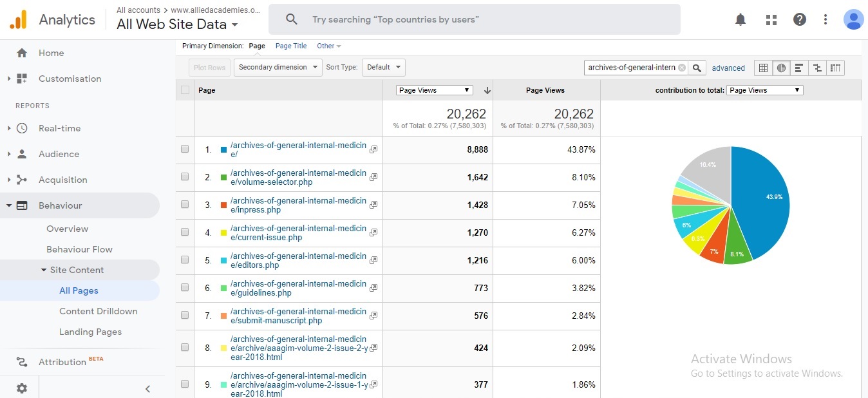Viewport: 868px width, 398px height.
Task: Tick the checkbox for row 1 page
Action: 185,149
